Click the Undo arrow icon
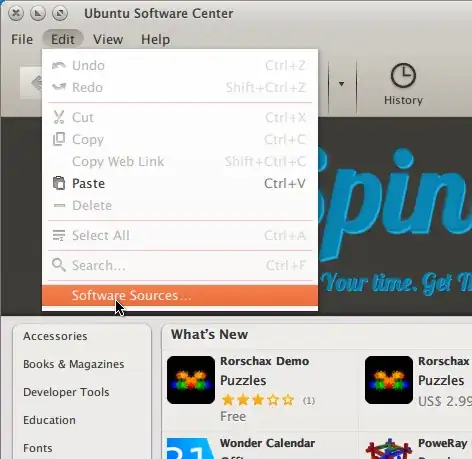 (x=59, y=65)
